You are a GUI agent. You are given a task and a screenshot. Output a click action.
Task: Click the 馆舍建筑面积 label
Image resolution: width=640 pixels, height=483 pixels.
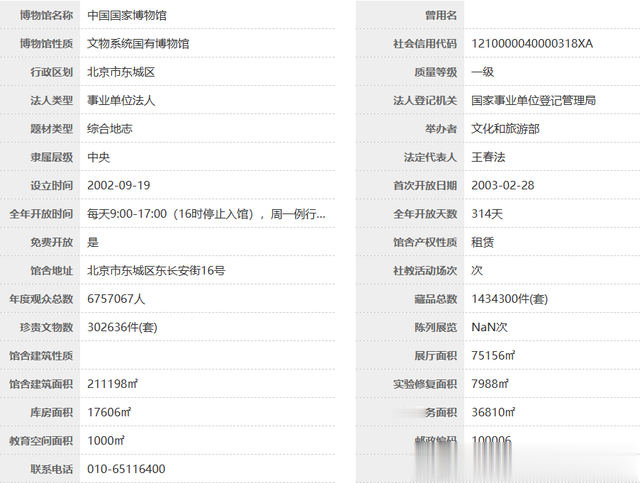click(41, 384)
